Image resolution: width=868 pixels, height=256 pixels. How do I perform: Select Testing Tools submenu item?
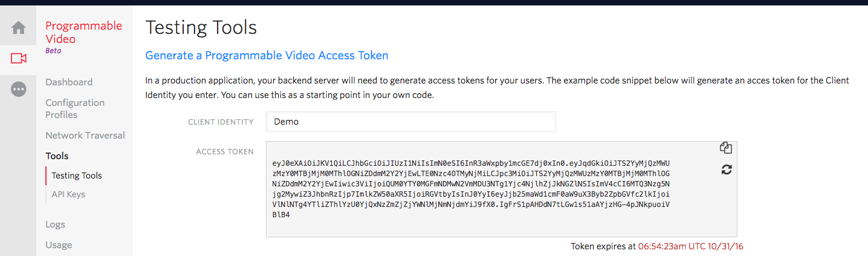click(77, 176)
